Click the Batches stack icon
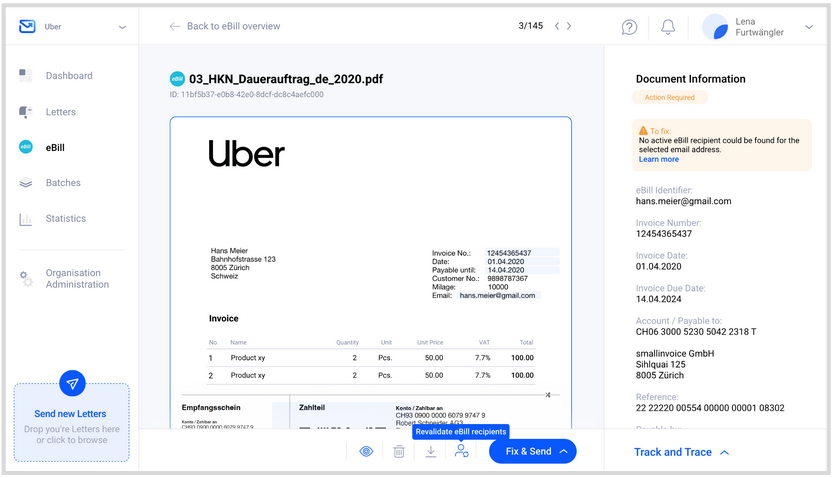 25,182
